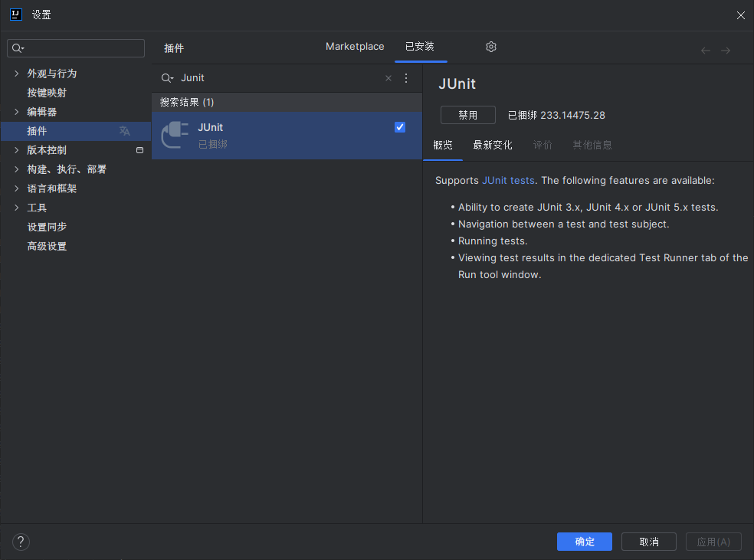The height and width of the screenshot is (560, 754).
Task: Click the 'Running tests.' bullet text
Action: (x=493, y=241)
